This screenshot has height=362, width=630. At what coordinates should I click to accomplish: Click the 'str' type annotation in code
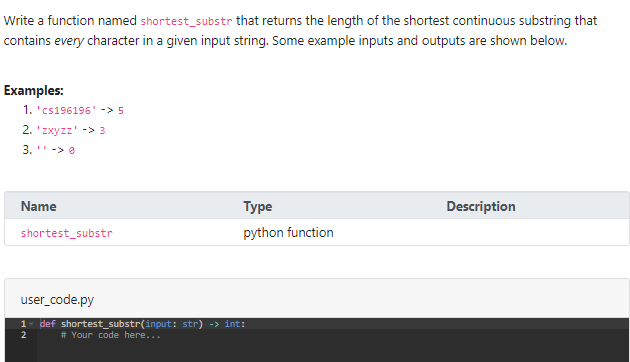(190, 324)
